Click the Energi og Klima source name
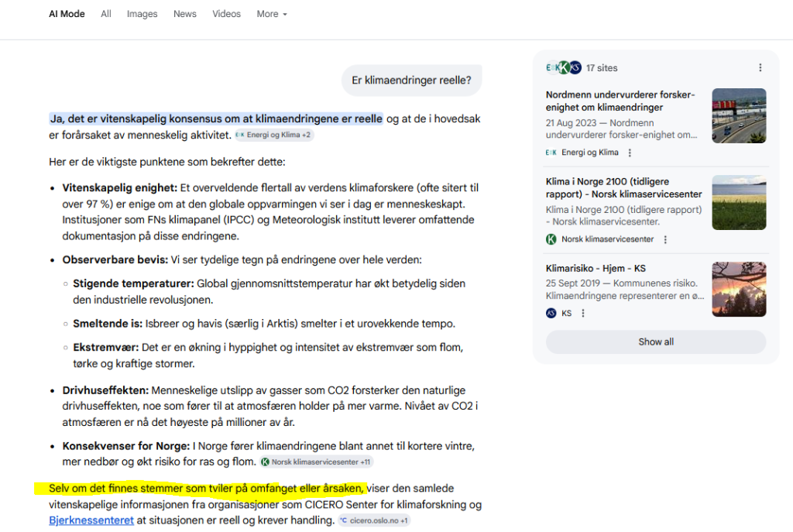The height and width of the screenshot is (532, 793). (589, 153)
